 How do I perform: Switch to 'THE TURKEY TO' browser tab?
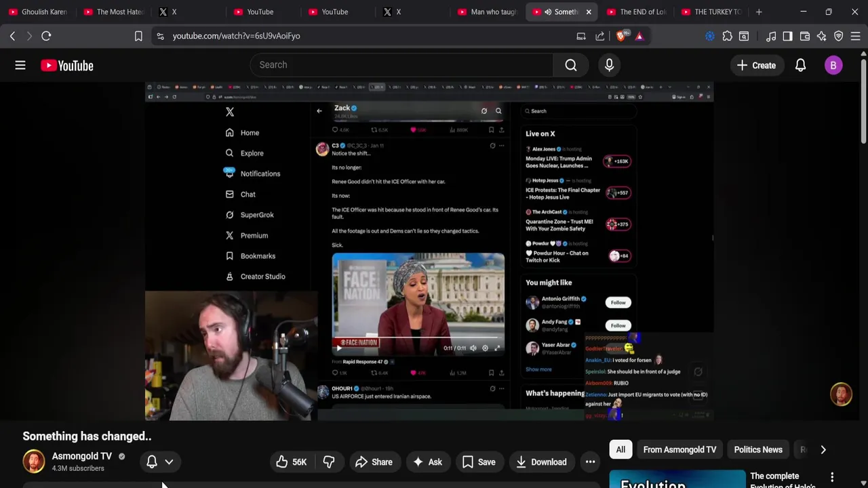pos(712,12)
